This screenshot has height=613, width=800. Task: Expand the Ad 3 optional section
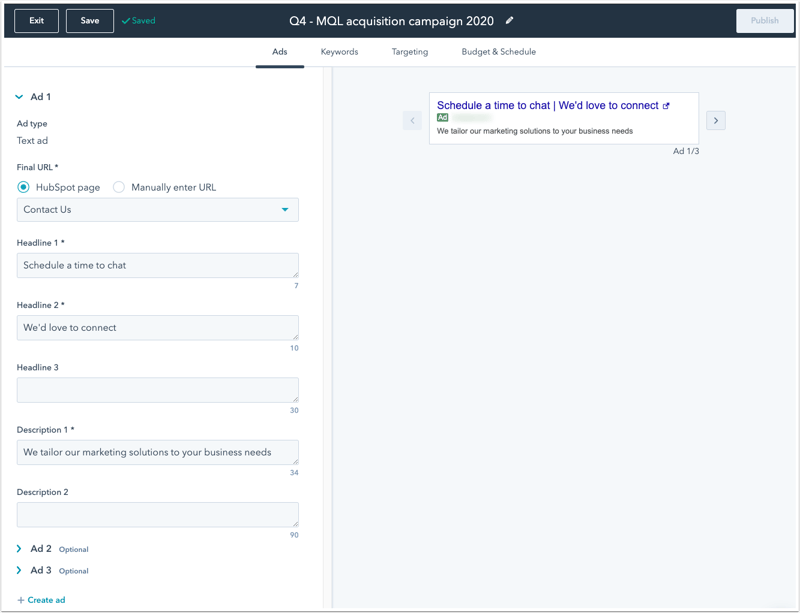click(x=19, y=570)
